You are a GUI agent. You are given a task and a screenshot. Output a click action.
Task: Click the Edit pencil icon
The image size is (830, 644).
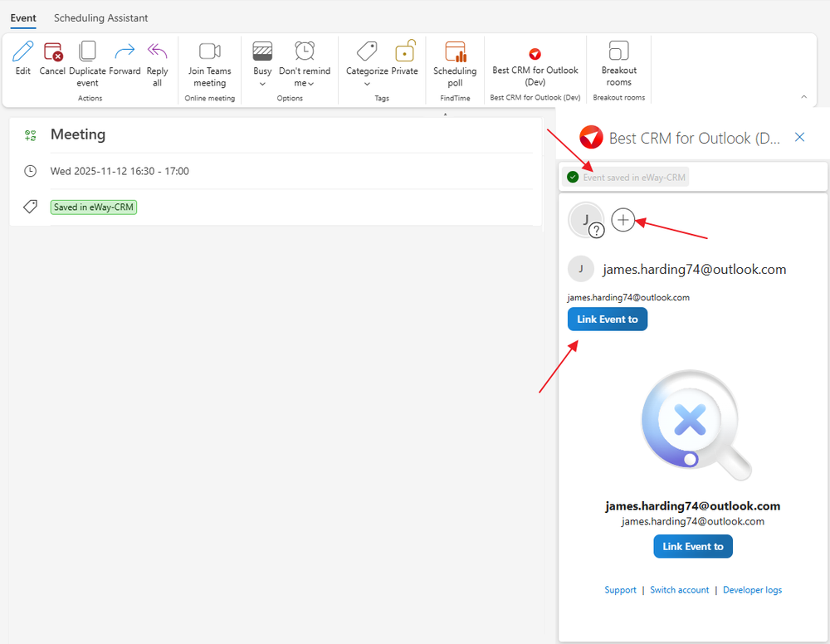23,52
